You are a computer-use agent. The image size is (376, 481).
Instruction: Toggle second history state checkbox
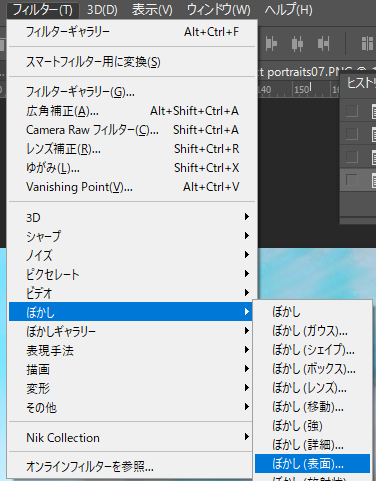[x=352, y=134]
